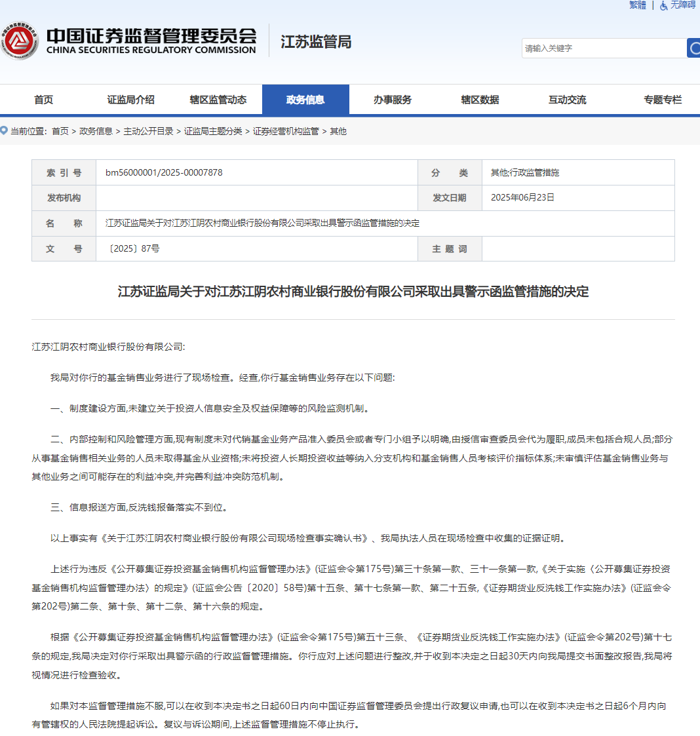Switch to traditional Chinese via 繁體

(638, 5)
